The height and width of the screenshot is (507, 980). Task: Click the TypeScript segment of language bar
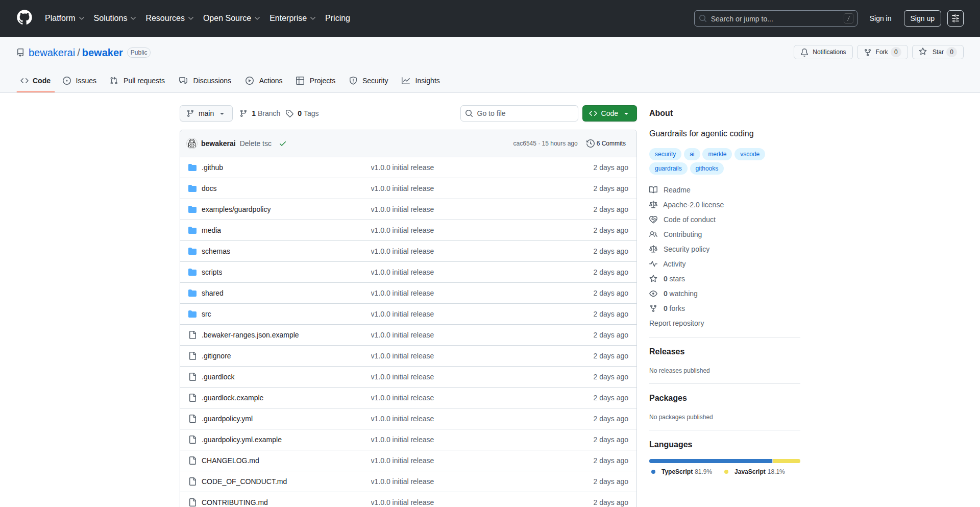tap(710, 461)
